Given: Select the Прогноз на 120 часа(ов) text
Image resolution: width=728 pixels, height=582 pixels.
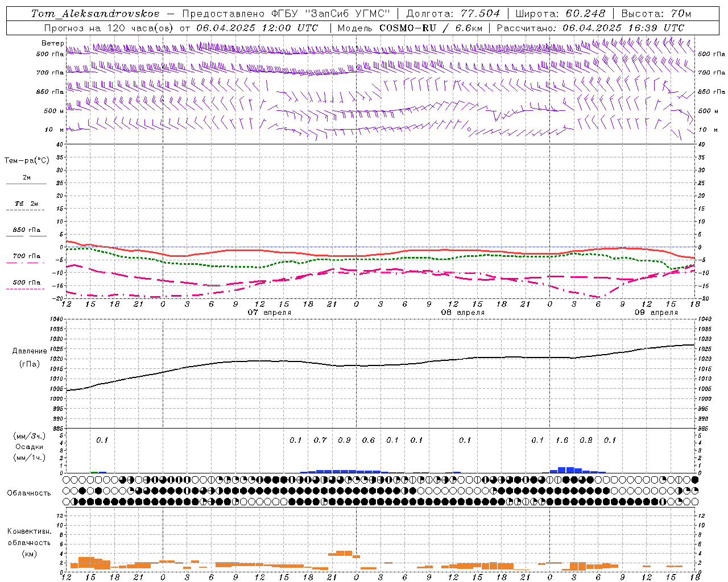Looking at the screenshot, I should [x=109, y=28].
